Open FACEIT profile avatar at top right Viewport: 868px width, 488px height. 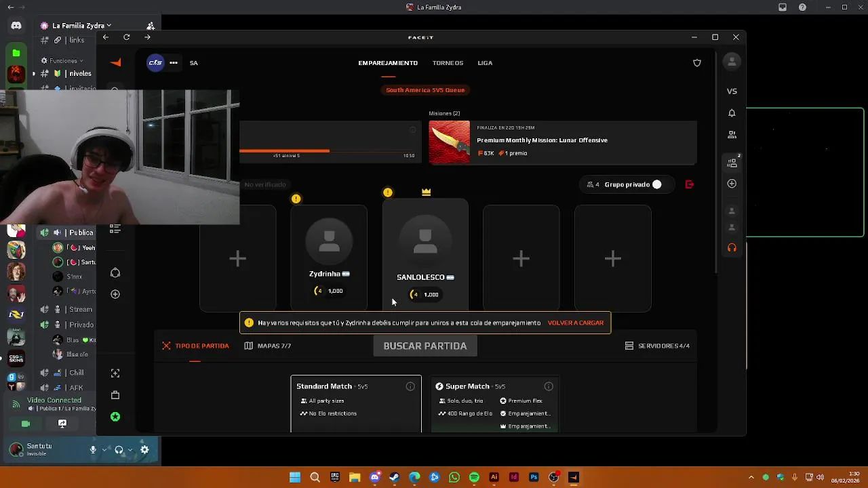tap(732, 62)
